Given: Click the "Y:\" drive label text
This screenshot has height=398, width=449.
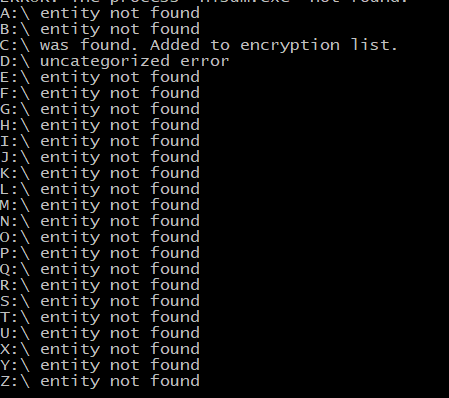Looking at the screenshot, I should 15,365.
